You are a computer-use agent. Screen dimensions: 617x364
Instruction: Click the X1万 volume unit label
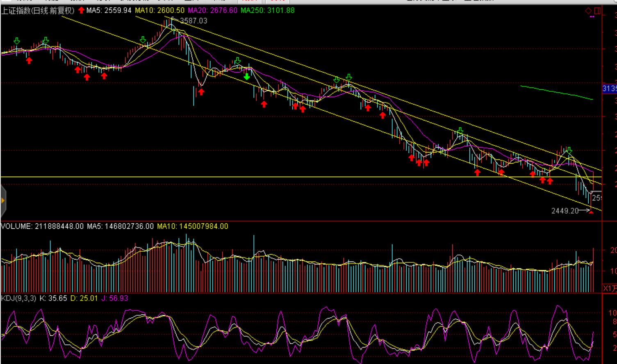pyautogui.click(x=610, y=289)
